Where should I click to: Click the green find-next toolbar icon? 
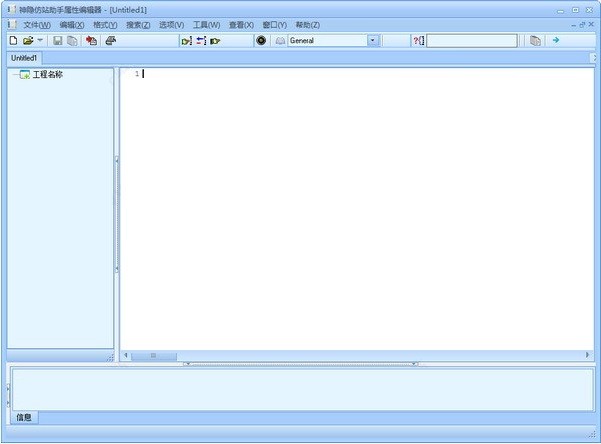click(x=187, y=41)
